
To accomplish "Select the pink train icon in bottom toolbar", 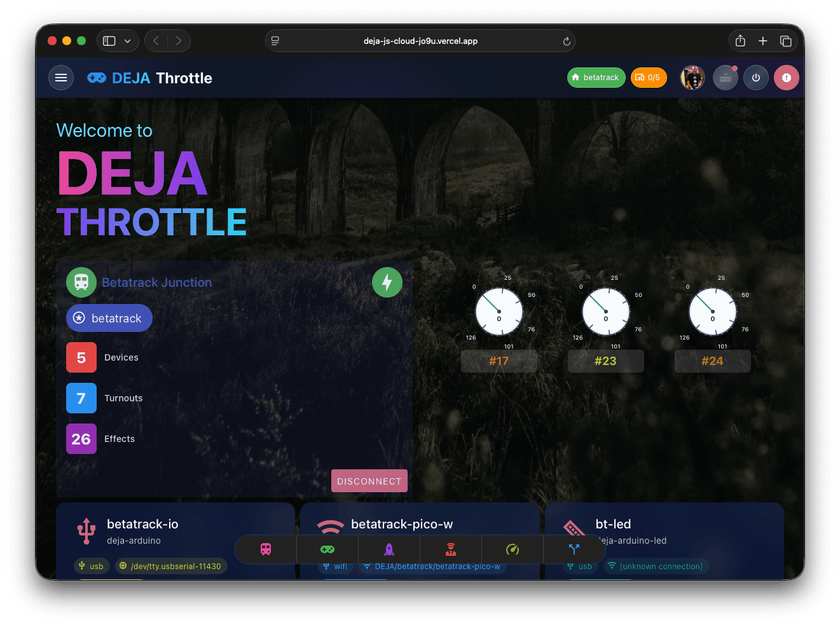I will coord(265,549).
